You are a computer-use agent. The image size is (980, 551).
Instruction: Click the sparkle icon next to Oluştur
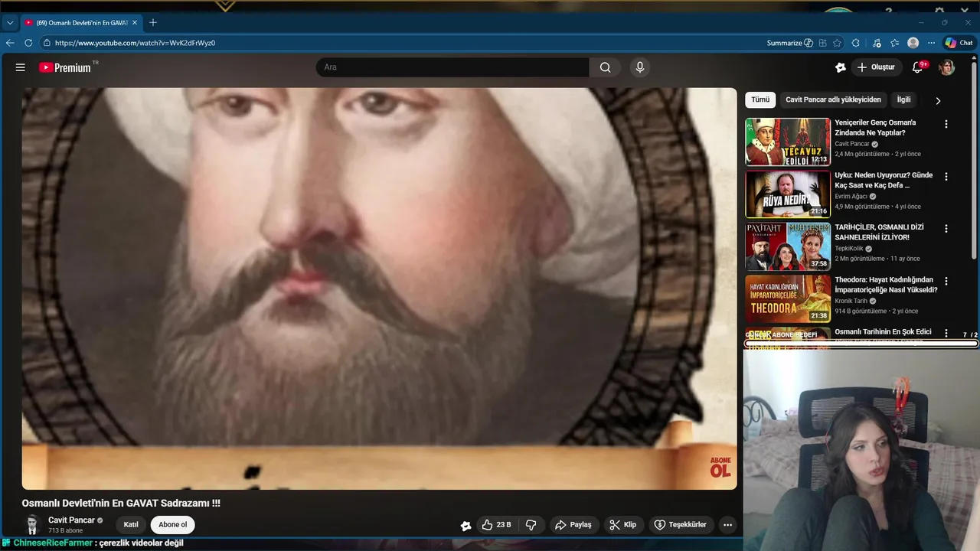840,67
